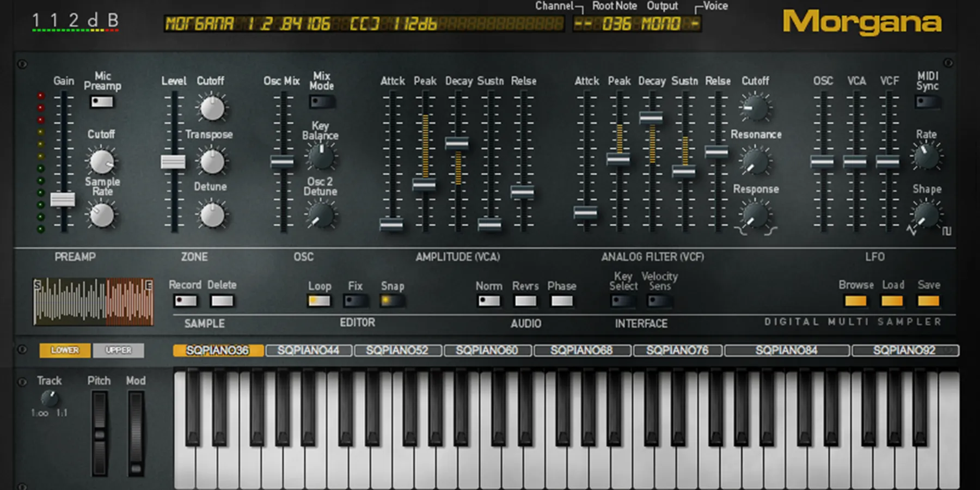
Task: Click the LFO Rate knob
Action: pyautogui.click(x=926, y=157)
